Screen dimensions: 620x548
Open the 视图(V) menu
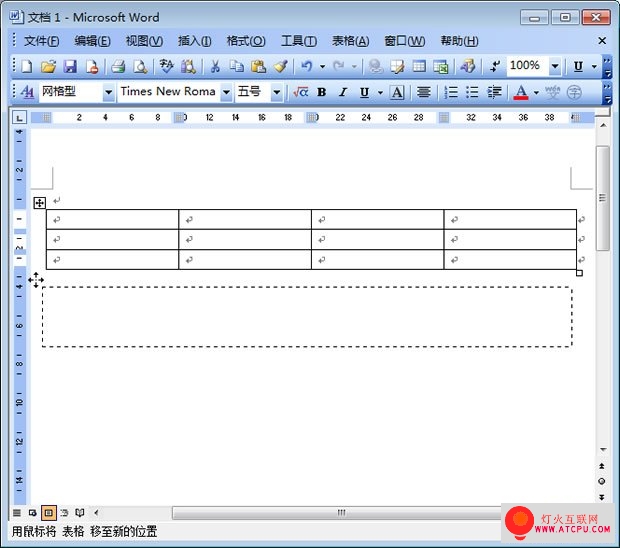(144, 41)
